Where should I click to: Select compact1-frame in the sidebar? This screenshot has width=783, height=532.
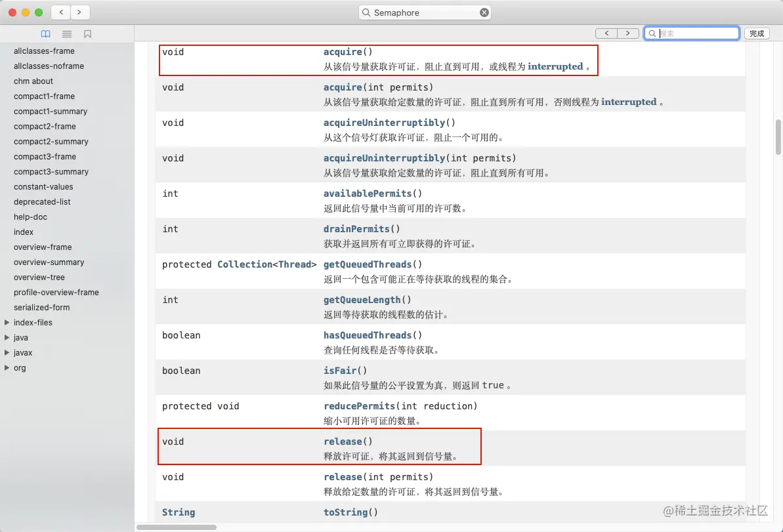pyautogui.click(x=45, y=96)
